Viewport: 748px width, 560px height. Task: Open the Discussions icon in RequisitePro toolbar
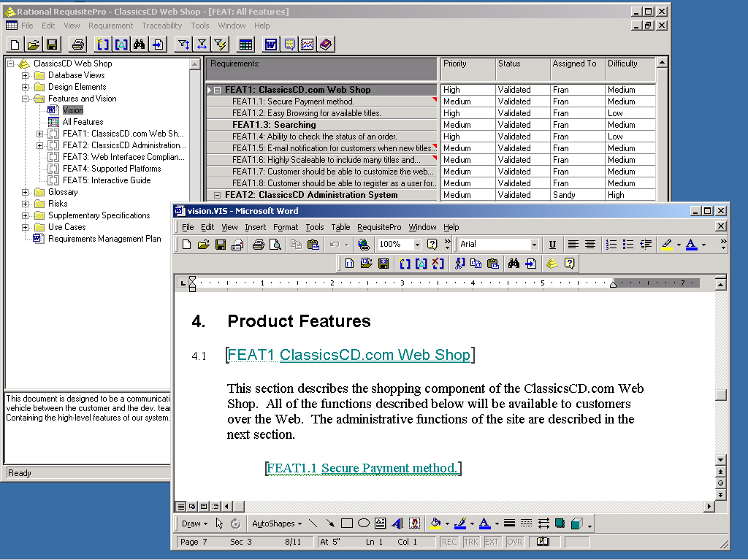(289, 44)
